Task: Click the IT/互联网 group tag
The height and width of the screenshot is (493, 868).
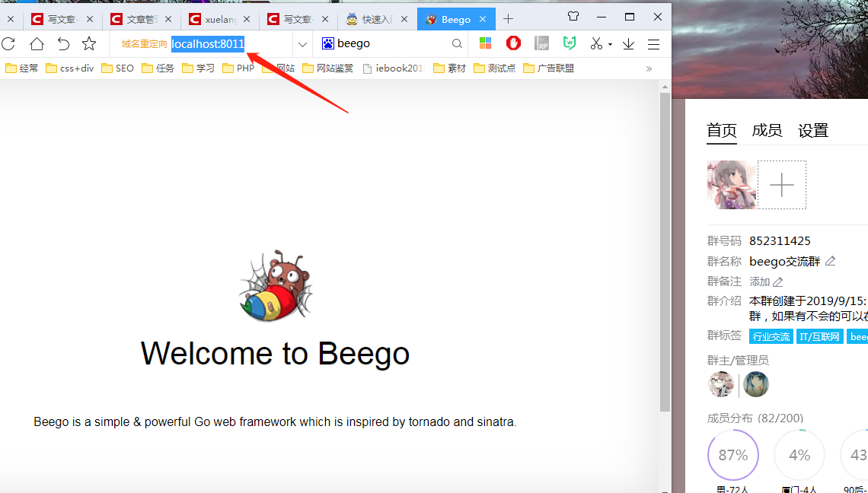Action: tap(820, 336)
